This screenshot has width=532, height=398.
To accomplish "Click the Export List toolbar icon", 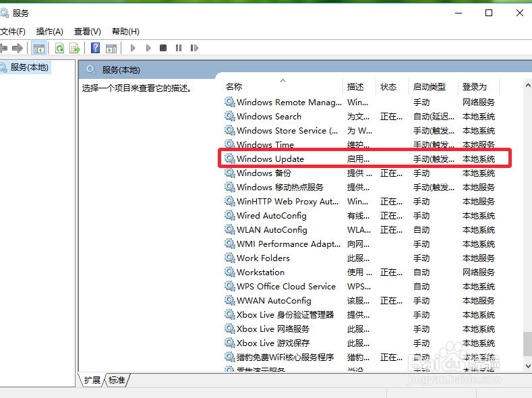I will pyautogui.click(x=75, y=48).
